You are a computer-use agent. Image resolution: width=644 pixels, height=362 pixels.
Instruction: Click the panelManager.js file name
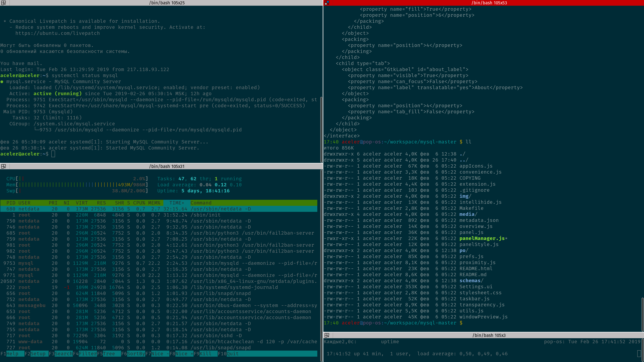pyautogui.click(x=482, y=238)
